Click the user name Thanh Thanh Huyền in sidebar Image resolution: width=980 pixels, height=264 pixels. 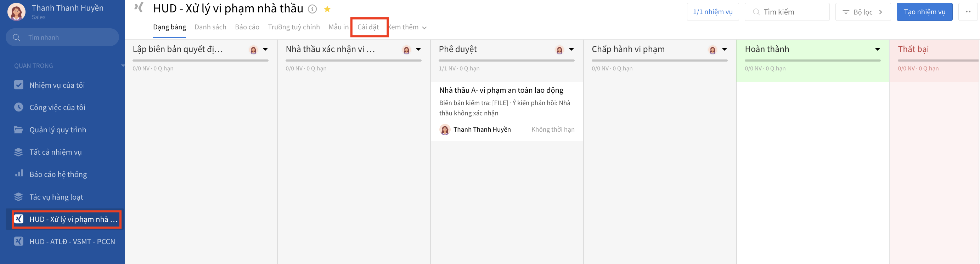68,8
